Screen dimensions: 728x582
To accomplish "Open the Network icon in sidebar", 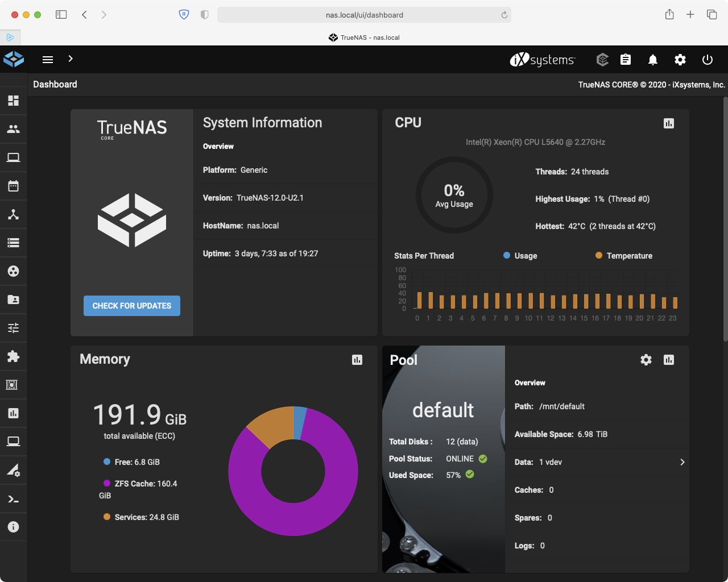I will click(13, 214).
